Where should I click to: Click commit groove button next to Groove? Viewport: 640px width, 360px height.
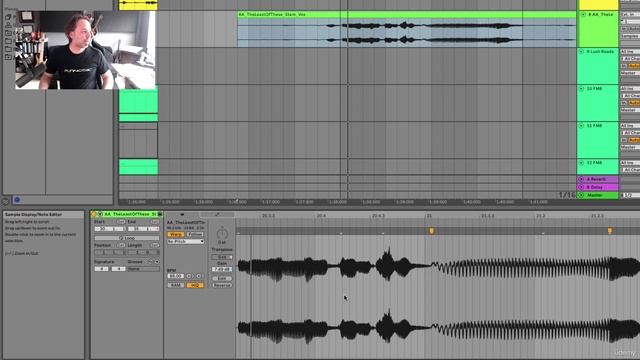[157, 262]
